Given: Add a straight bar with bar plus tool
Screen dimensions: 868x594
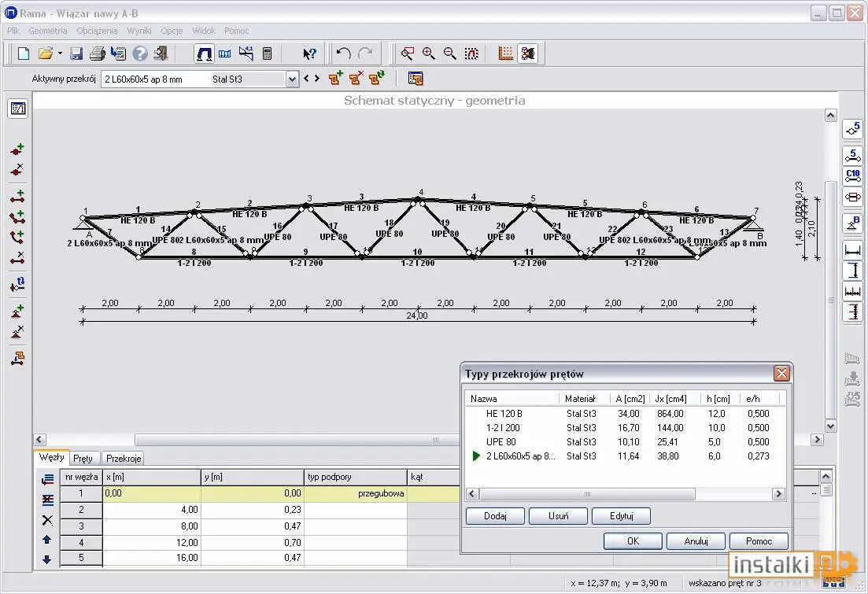Looking at the screenshot, I should (18, 197).
